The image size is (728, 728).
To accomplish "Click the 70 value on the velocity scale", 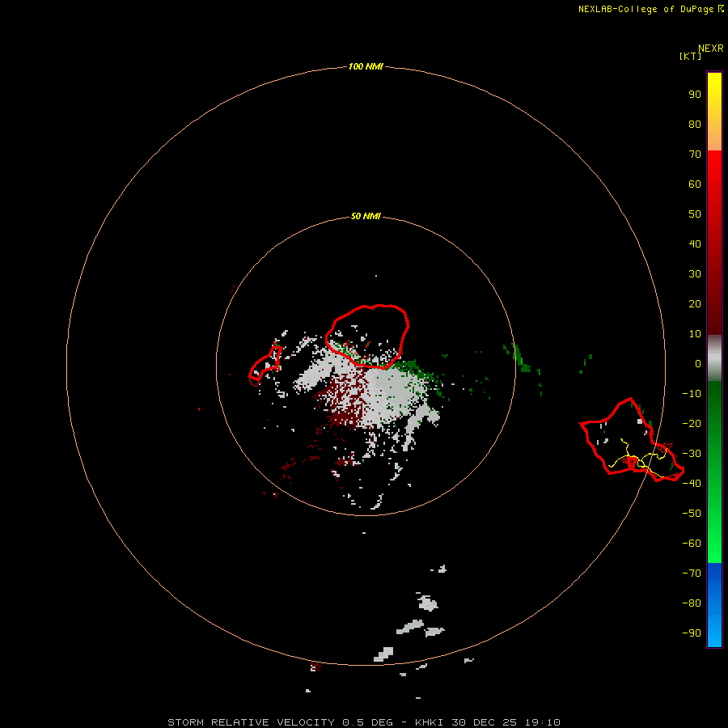I will pyautogui.click(x=695, y=154).
